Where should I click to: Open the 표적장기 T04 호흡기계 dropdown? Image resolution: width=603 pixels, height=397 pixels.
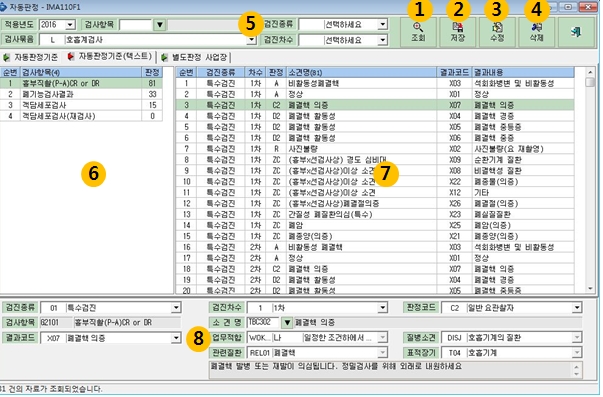click(576, 352)
